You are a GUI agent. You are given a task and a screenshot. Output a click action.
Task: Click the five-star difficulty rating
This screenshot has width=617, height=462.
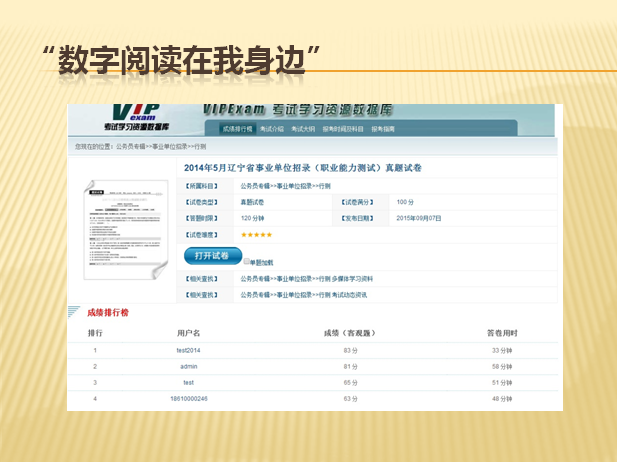[x=256, y=235]
